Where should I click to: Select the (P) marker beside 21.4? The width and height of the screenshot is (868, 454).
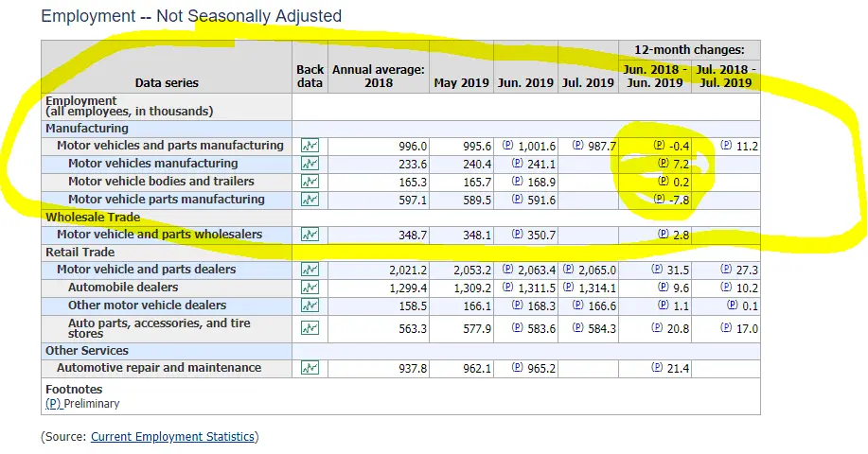click(658, 368)
